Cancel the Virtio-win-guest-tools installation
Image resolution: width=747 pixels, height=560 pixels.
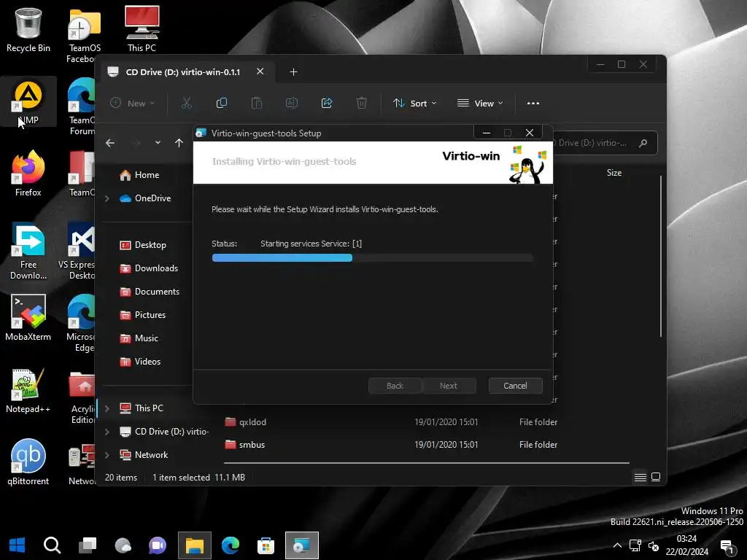coord(515,386)
